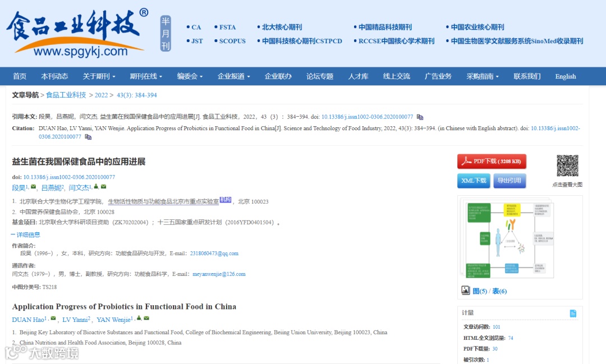This screenshot has width=606, height=364.
Task: Click the document icon in 计量 panel
Action: 573,314
